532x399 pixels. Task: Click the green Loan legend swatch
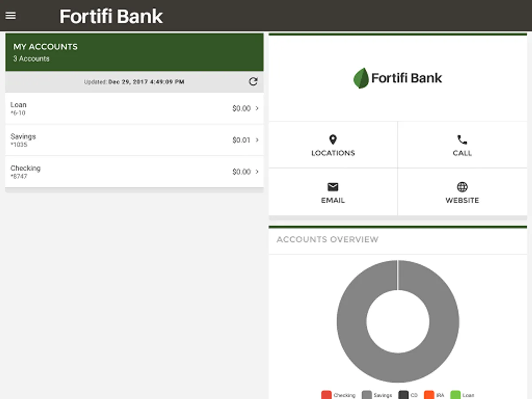pyautogui.click(x=455, y=395)
